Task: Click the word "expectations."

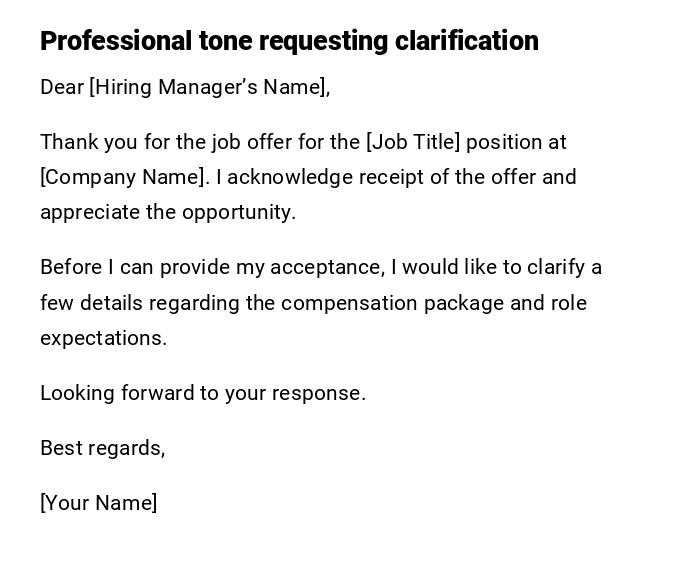Action: (103, 338)
